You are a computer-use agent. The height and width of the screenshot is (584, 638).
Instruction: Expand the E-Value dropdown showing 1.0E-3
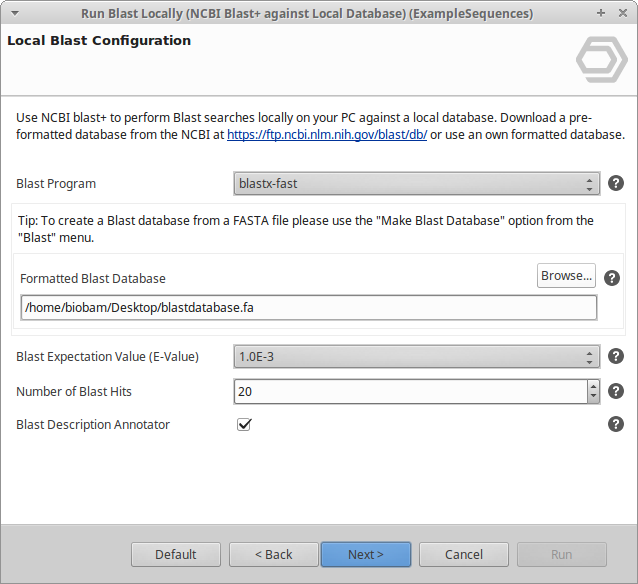415,357
